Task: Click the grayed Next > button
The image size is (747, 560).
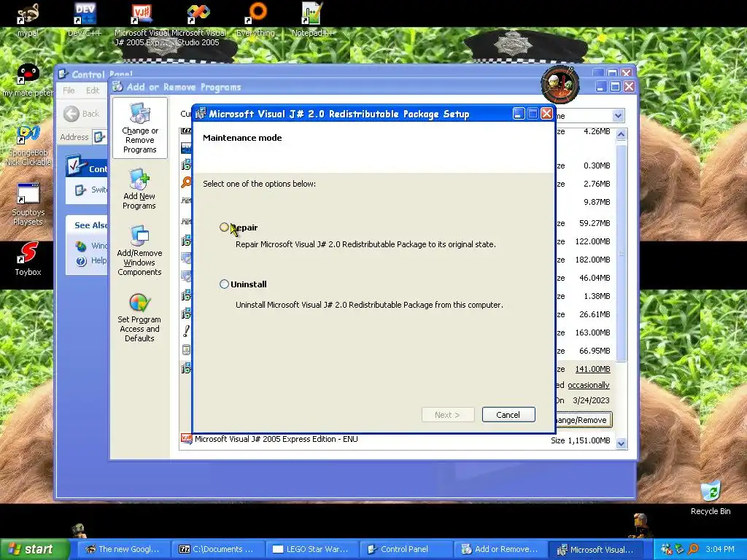Action: coord(447,415)
